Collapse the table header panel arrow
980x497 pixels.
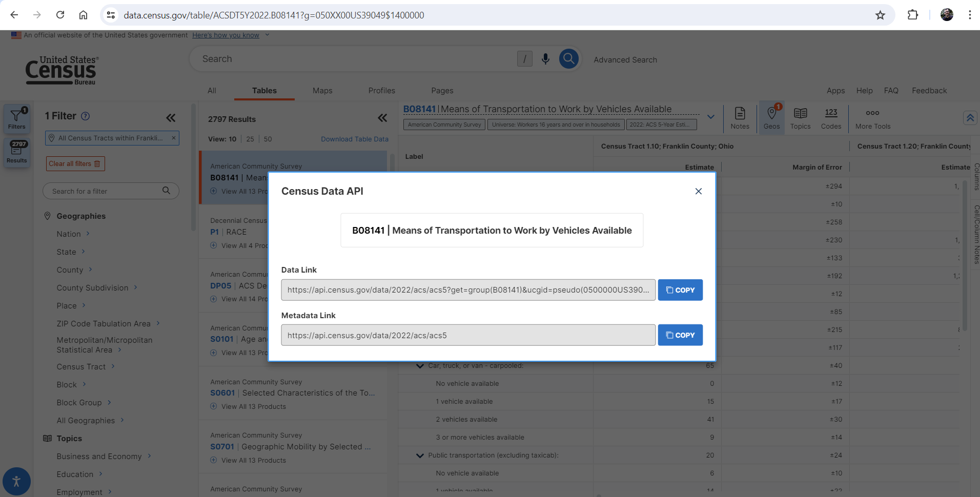pos(970,118)
